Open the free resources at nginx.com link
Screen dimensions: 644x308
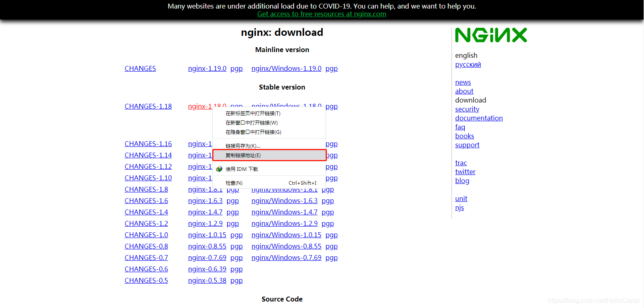pos(322,14)
